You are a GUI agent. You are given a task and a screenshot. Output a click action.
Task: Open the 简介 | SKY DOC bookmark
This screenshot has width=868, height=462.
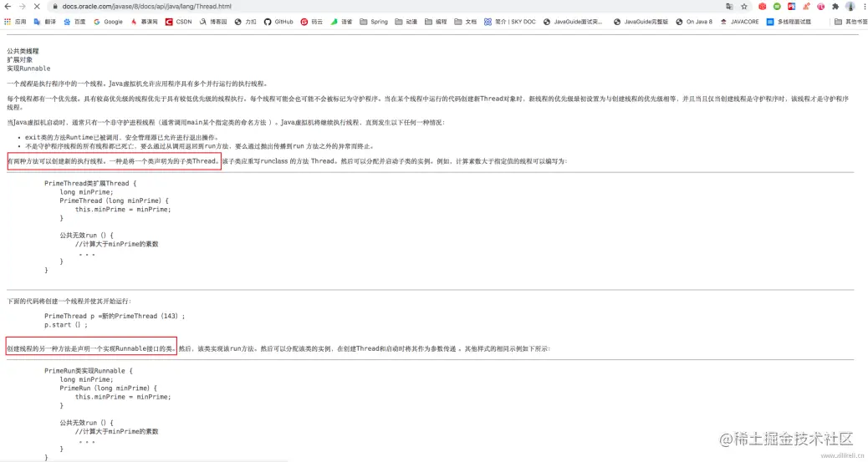[x=510, y=22]
